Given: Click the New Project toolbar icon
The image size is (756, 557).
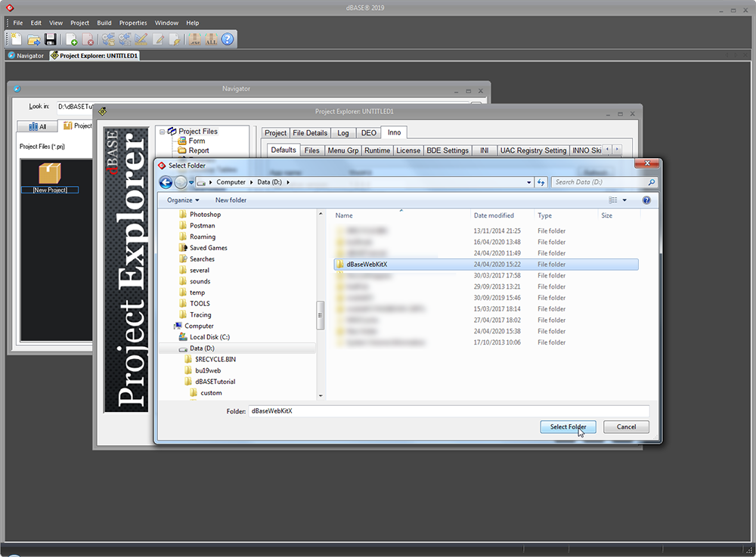Looking at the screenshot, I should point(16,39).
